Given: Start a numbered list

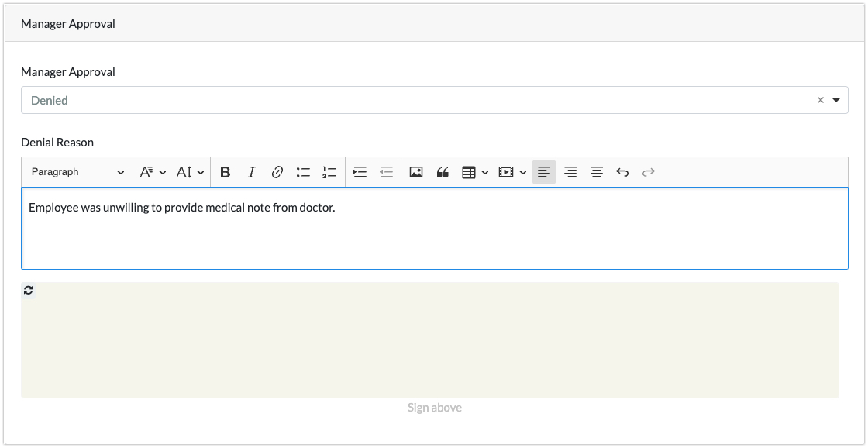Looking at the screenshot, I should 329,172.
